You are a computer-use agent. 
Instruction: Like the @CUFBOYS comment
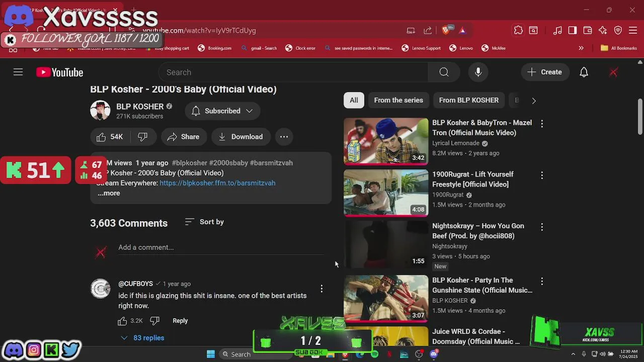[x=122, y=321]
